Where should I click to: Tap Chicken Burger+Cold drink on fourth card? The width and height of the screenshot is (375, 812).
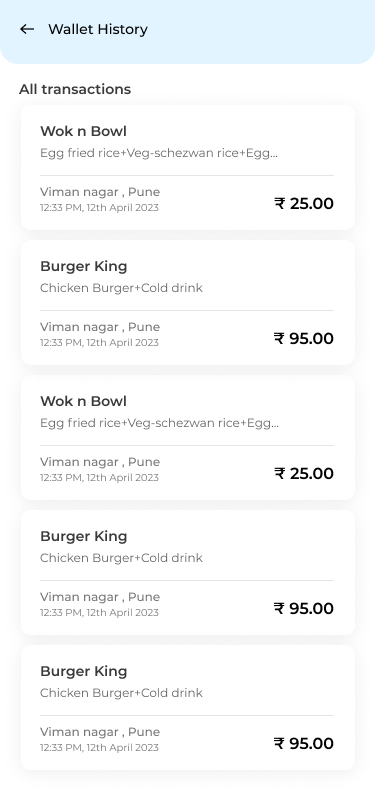click(121, 558)
